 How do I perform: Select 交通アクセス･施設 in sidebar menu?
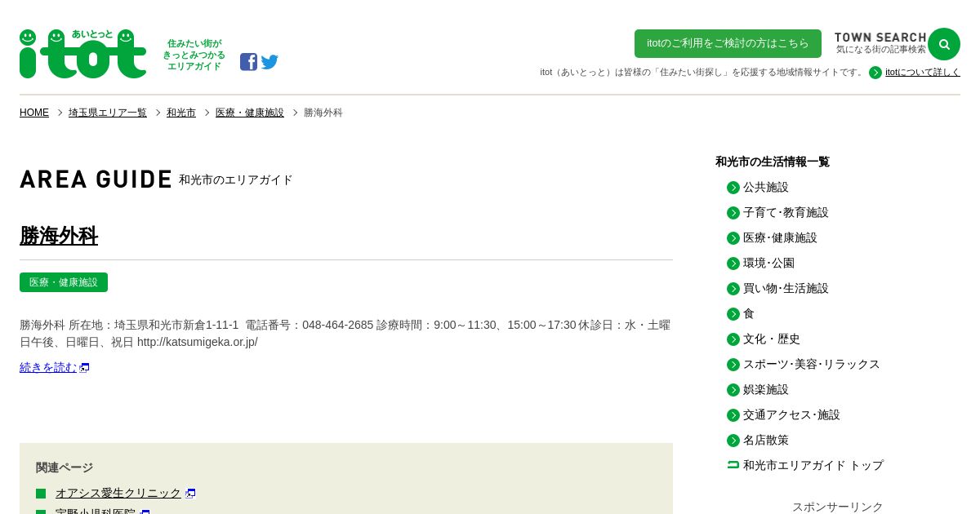(791, 415)
